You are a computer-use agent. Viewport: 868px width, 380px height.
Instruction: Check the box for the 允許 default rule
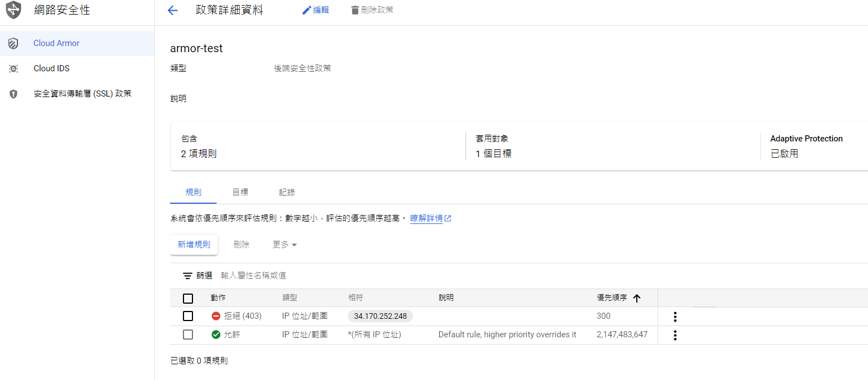[x=188, y=335]
